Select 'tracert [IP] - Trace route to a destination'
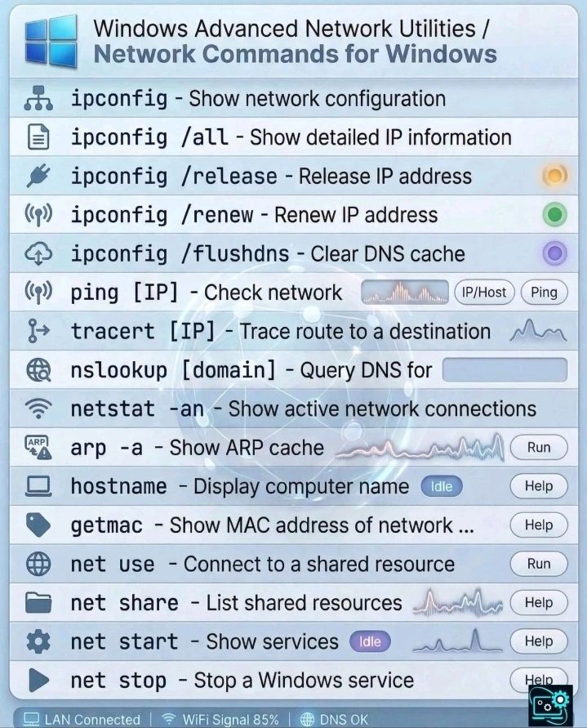The width and height of the screenshot is (587, 728). [x=280, y=332]
